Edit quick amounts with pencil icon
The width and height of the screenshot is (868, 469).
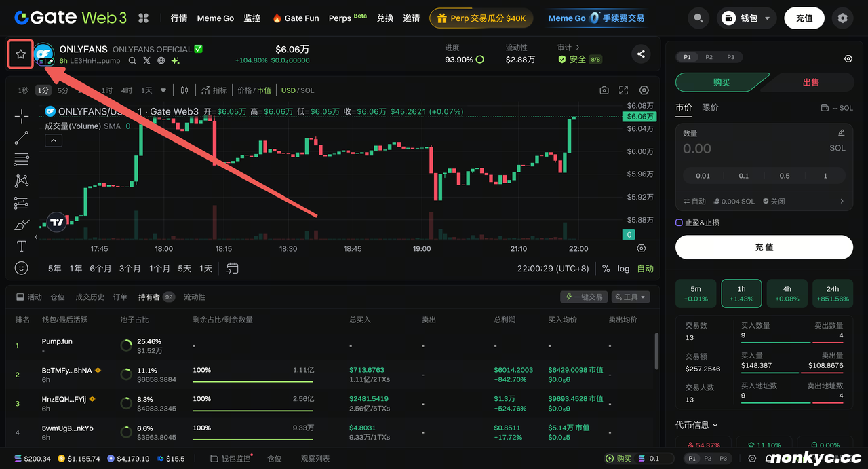point(842,133)
